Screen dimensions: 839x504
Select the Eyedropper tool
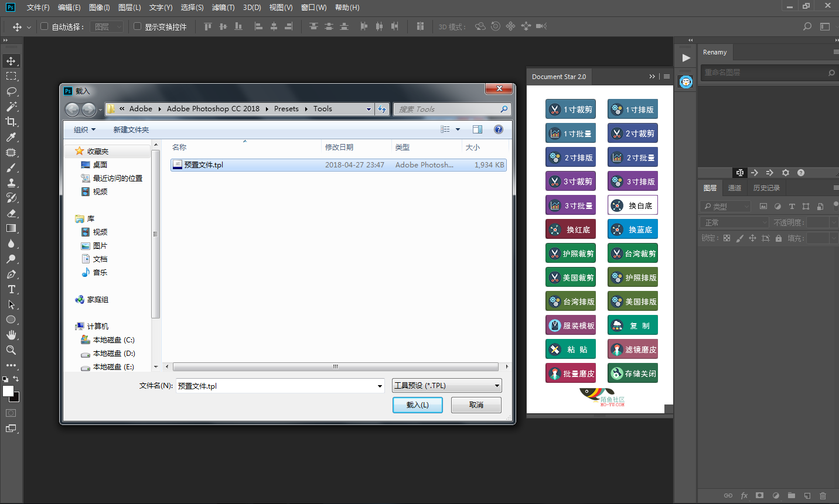(x=11, y=137)
